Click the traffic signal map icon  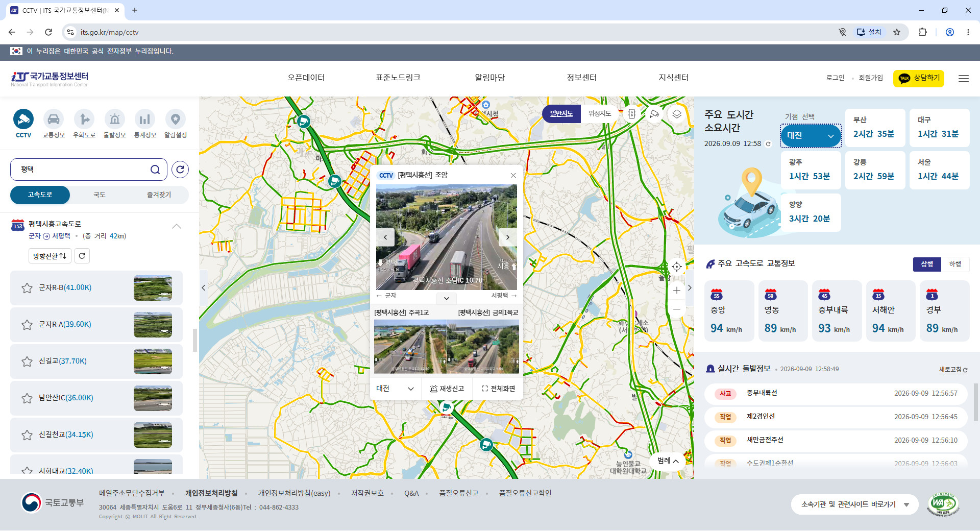pyautogui.click(x=631, y=114)
